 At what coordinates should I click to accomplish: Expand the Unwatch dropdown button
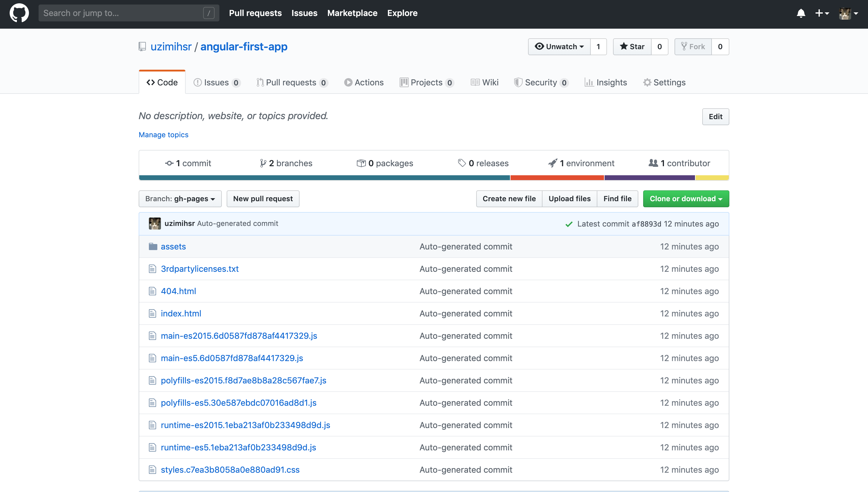(x=559, y=47)
